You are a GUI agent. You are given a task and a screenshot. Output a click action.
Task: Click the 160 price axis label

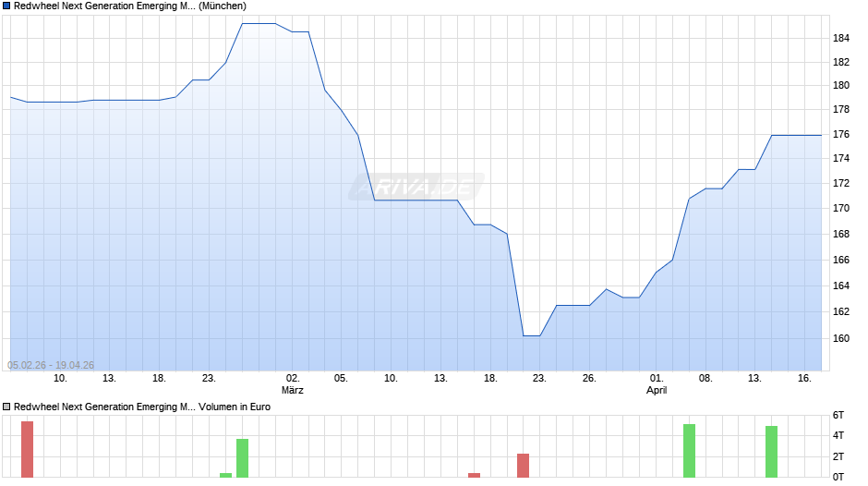841,338
